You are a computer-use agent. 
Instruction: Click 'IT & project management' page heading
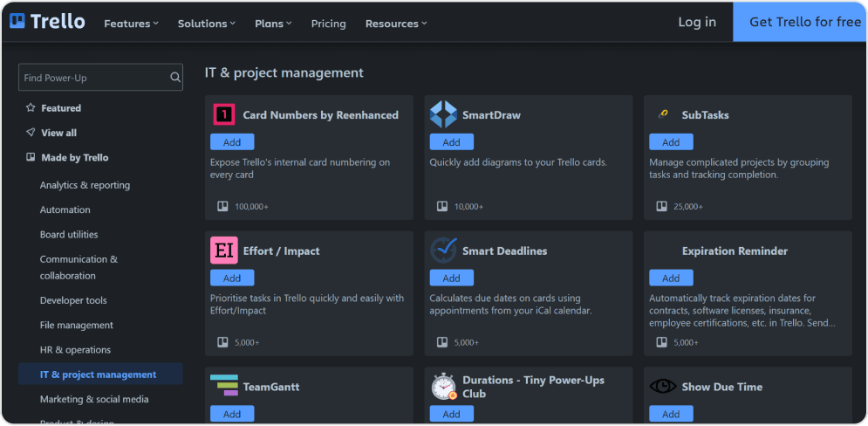(x=284, y=72)
